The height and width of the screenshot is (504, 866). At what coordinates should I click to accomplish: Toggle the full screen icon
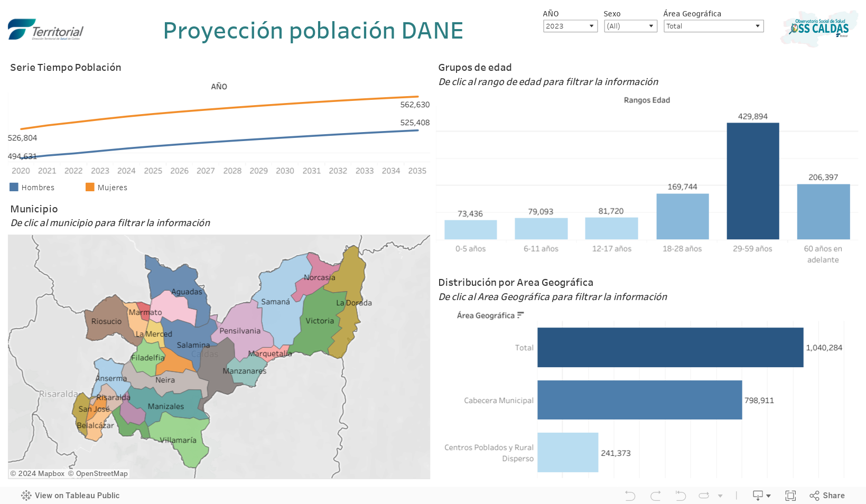tap(790, 496)
